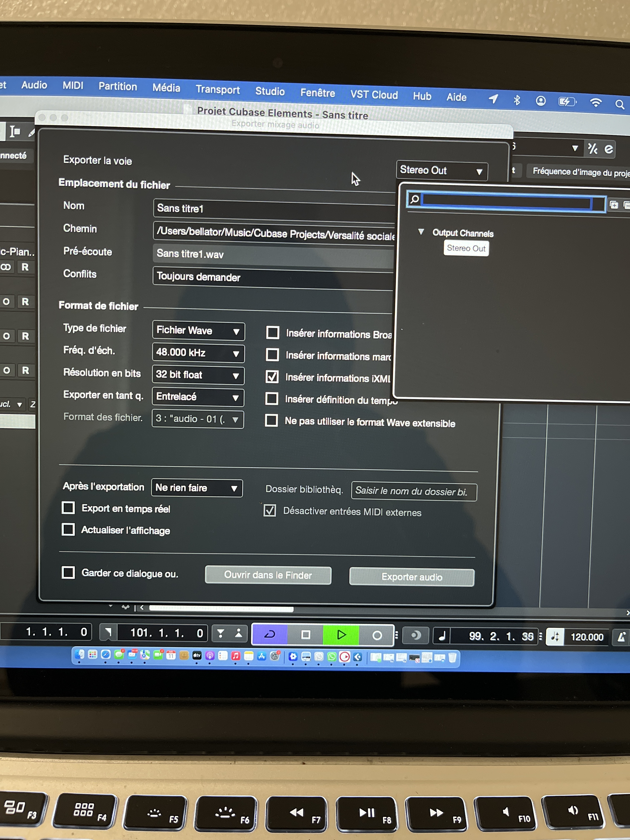
Task: Open Safari from the dock
Action: pos(106,655)
